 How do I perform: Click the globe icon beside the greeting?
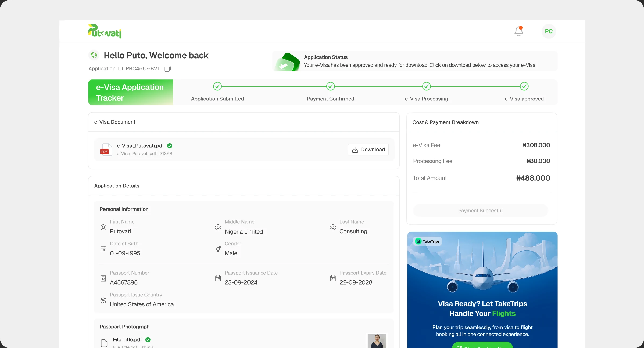point(94,55)
